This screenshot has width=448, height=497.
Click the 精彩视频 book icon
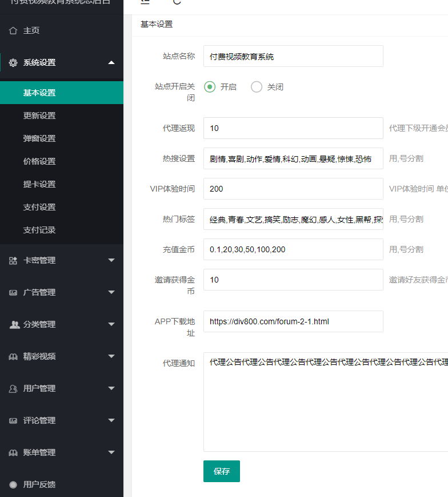13,357
